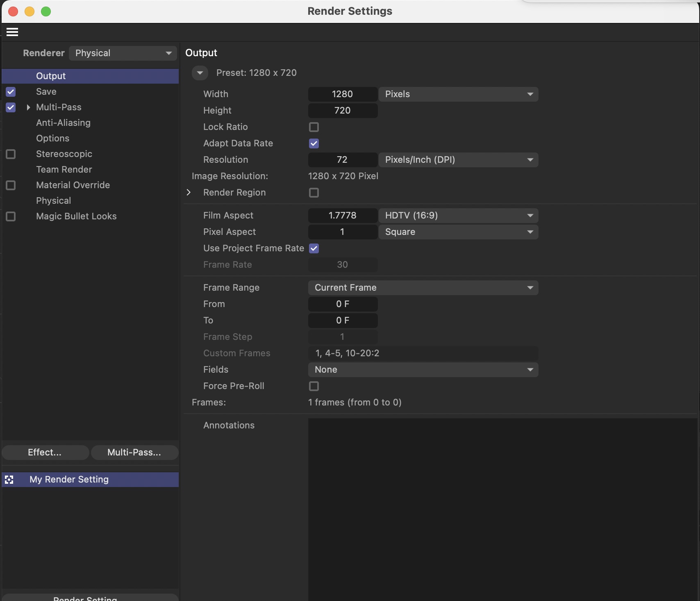Expand the Multi-Pass tree arrow
700x601 pixels.
click(28, 107)
